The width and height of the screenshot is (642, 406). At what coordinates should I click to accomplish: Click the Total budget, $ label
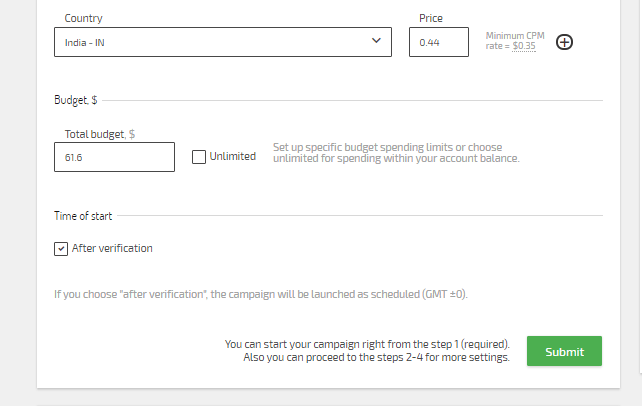tap(99, 134)
